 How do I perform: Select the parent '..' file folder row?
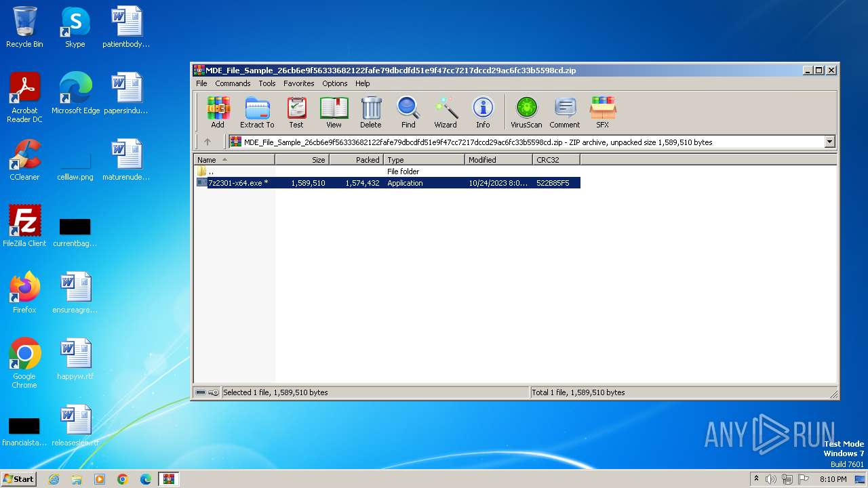pos(388,171)
